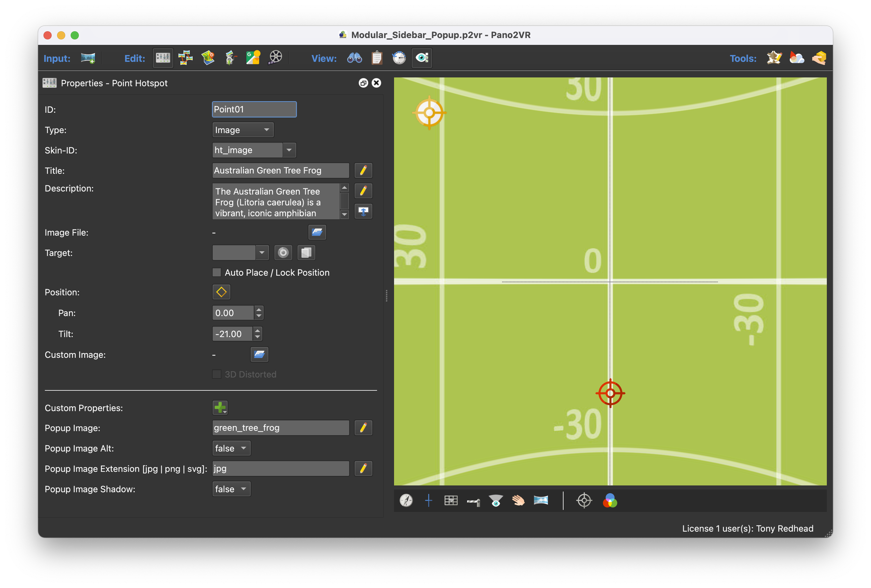Open the Popup Image Shadow dropdown
This screenshot has height=588, width=871.
231,489
